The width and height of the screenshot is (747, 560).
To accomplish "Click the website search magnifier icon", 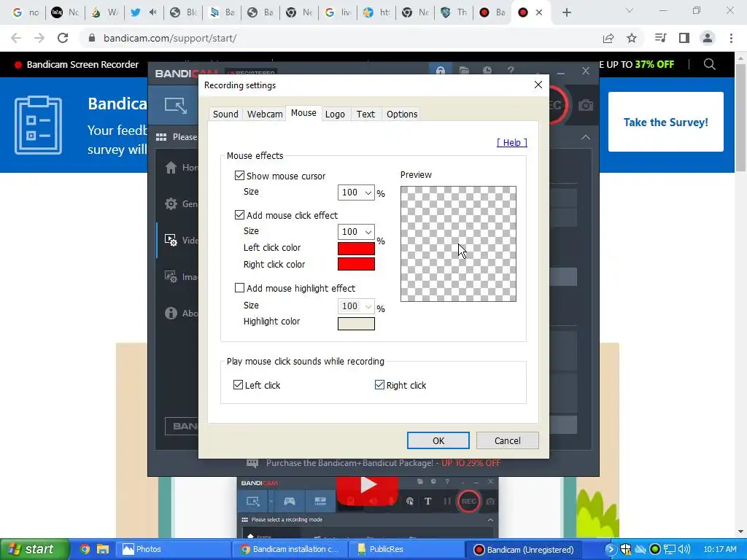I will tap(709, 64).
